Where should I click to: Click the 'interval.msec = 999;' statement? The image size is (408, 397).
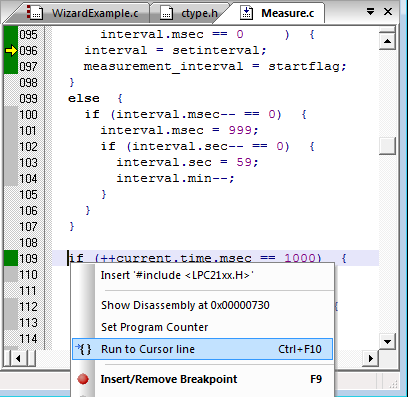[x=179, y=130]
